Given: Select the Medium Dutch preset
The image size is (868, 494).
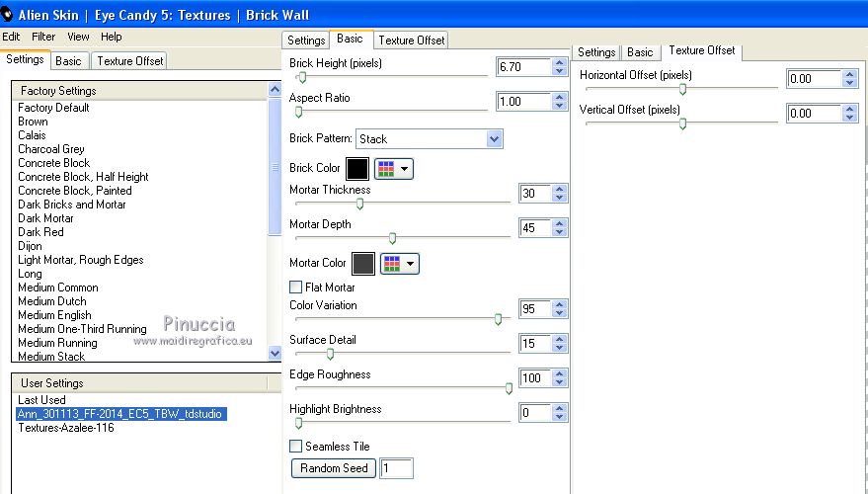Looking at the screenshot, I should pyautogui.click(x=52, y=301).
